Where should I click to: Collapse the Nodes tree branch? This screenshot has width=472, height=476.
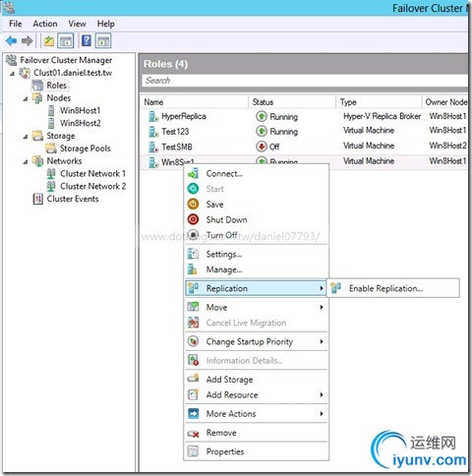[26, 98]
